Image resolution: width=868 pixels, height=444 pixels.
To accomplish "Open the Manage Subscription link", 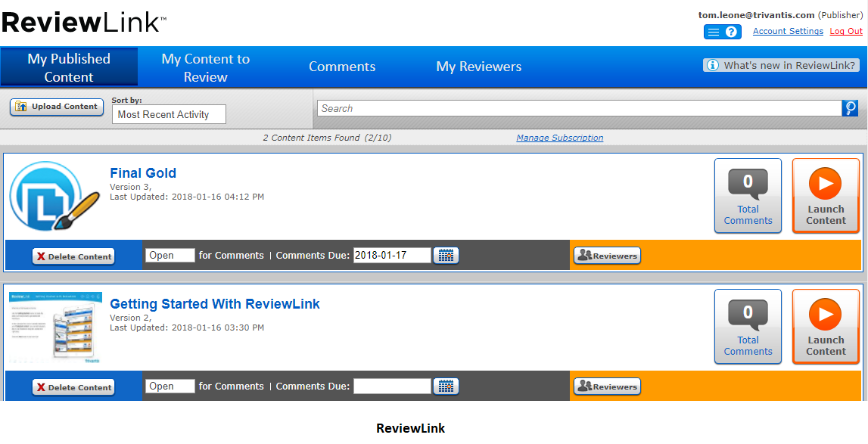I will 560,138.
